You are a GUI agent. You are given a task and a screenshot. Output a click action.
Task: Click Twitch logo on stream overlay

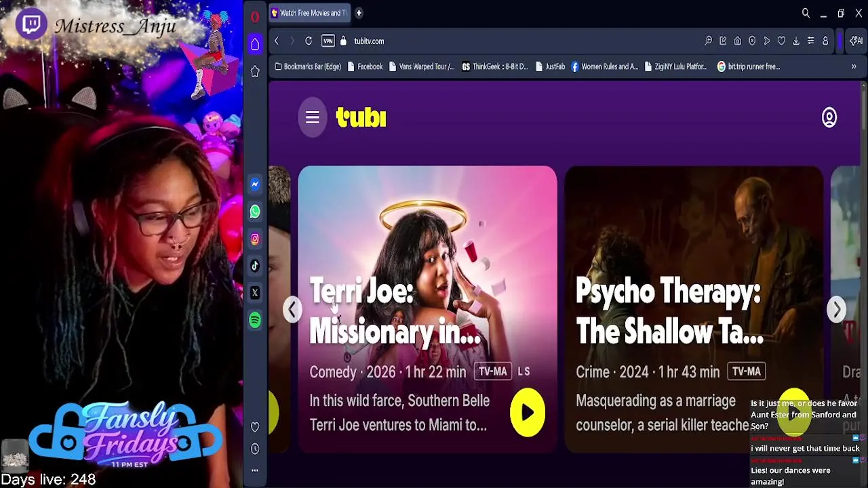click(x=31, y=24)
